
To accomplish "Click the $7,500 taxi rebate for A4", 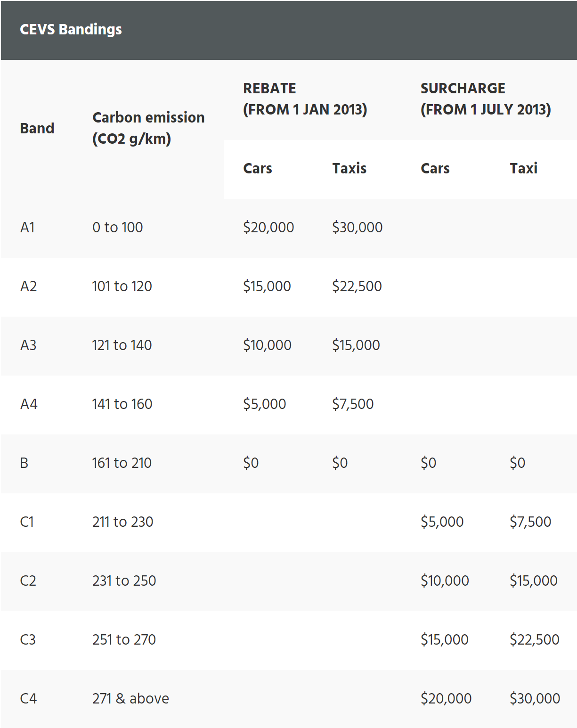I will [x=353, y=404].
